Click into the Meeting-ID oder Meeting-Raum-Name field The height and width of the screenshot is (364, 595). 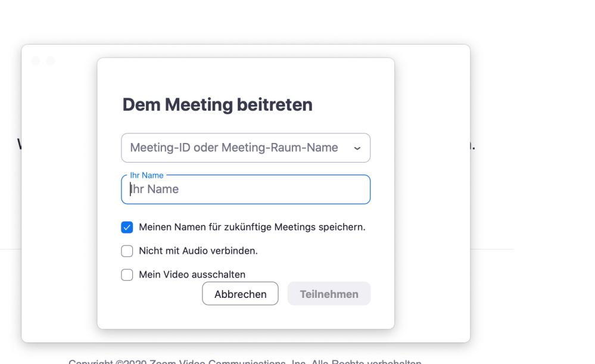pos(233,148)
